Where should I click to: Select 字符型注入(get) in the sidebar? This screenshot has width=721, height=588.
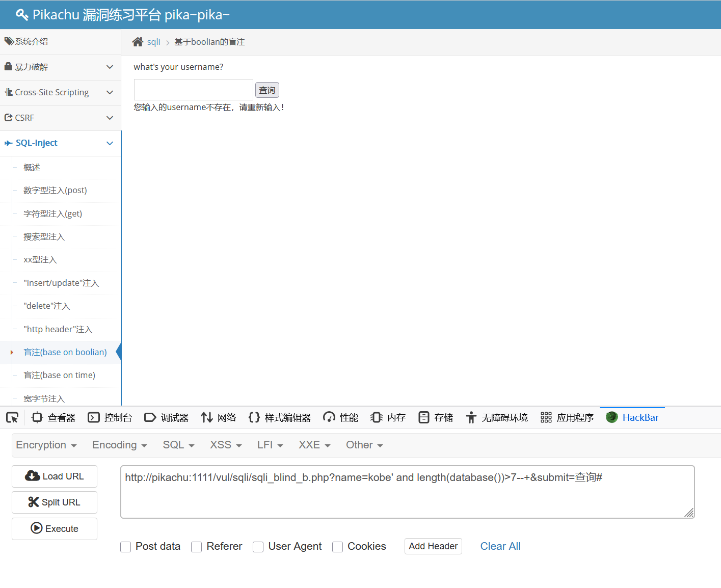click(x=52, y=213)
